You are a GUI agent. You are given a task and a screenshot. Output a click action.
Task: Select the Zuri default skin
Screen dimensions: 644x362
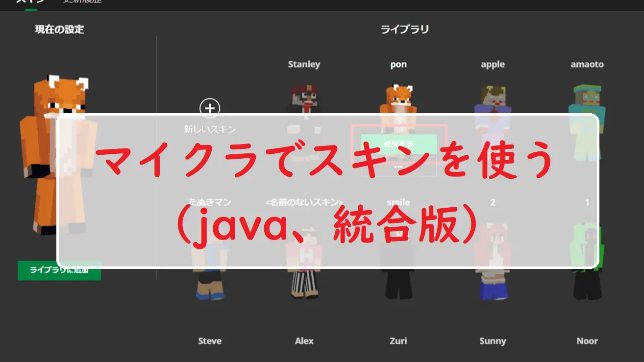click(x=398, y=341)
